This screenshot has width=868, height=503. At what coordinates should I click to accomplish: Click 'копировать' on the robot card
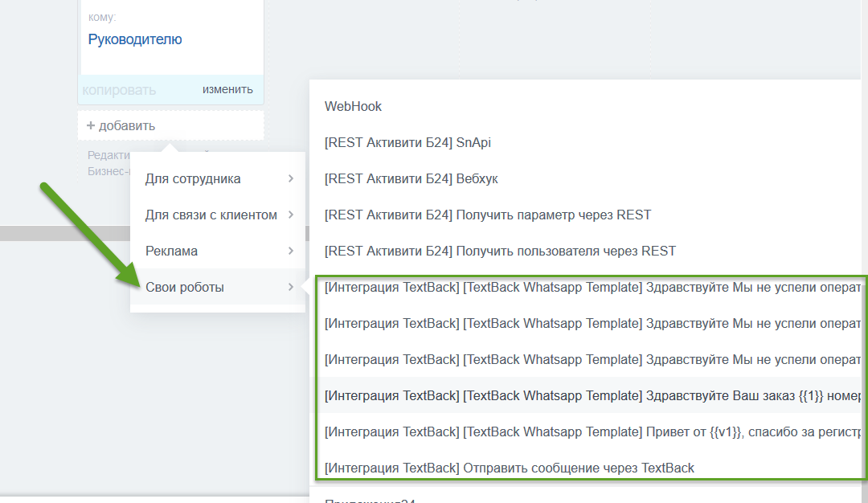coord(119,90)
